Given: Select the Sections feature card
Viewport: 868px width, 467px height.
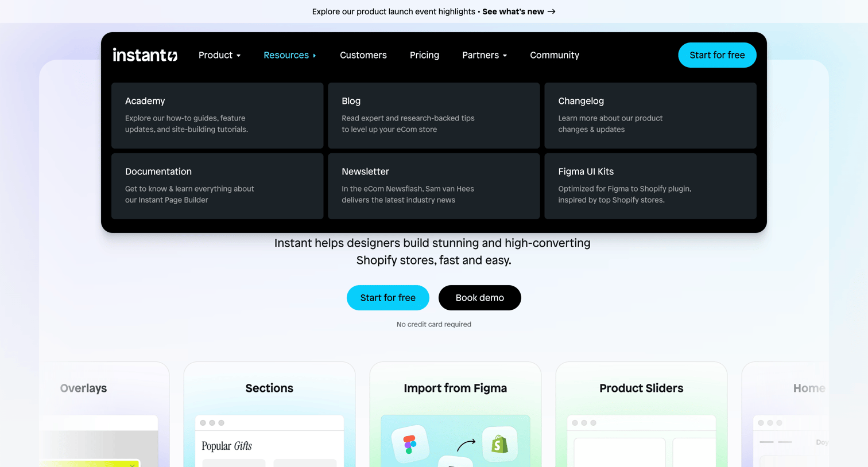Looking at the screenshot, I should coord(269,414).
